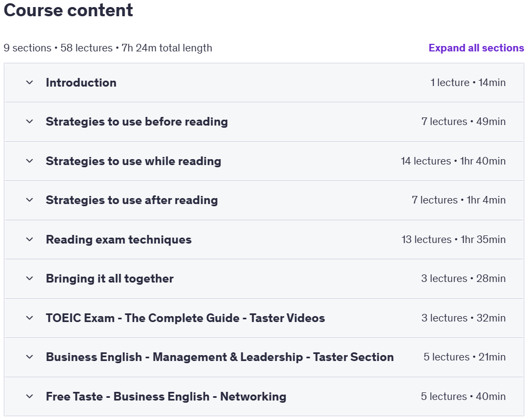Select Bringing it all together title
527x420 pixels.
point(110,278)
